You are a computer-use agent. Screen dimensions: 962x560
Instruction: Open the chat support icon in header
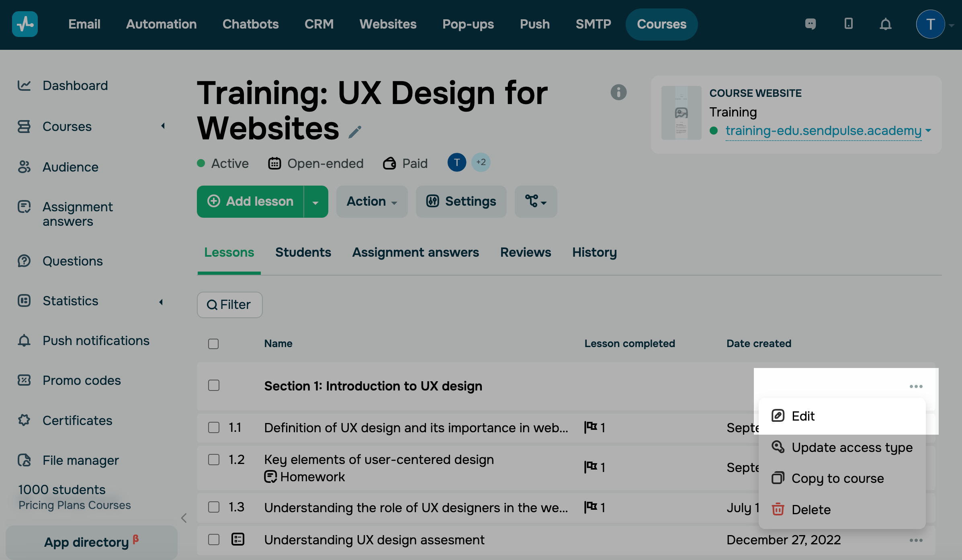tap(811, 24)
